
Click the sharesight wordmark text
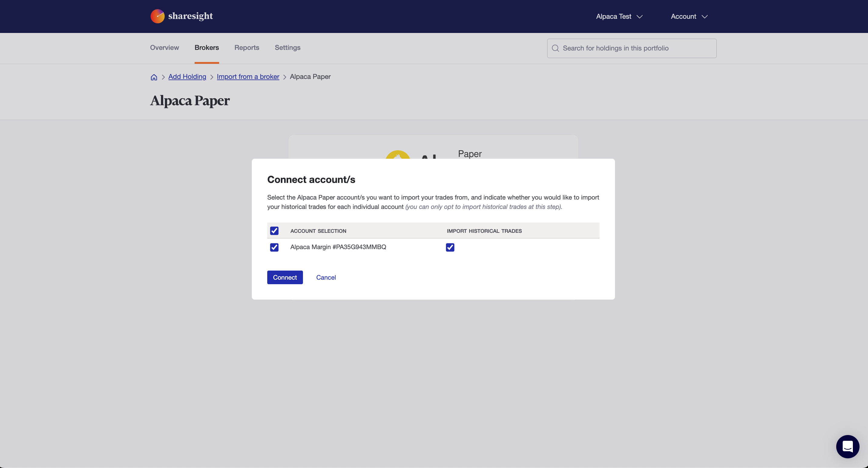190,16
